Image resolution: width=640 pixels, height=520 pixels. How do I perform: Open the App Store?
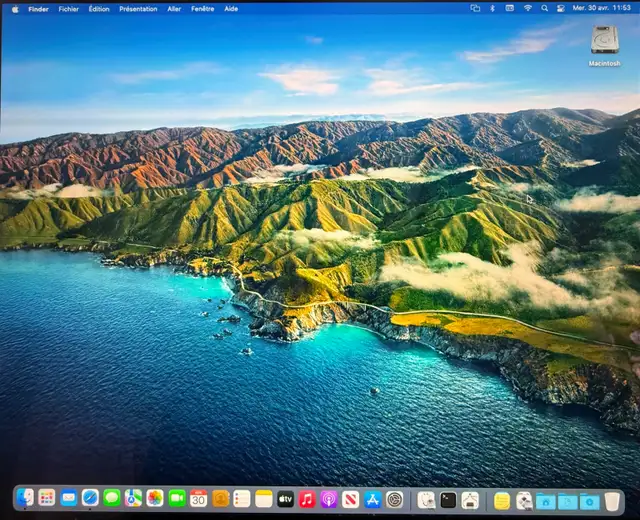pyautogui.click(x=373, y=500)
